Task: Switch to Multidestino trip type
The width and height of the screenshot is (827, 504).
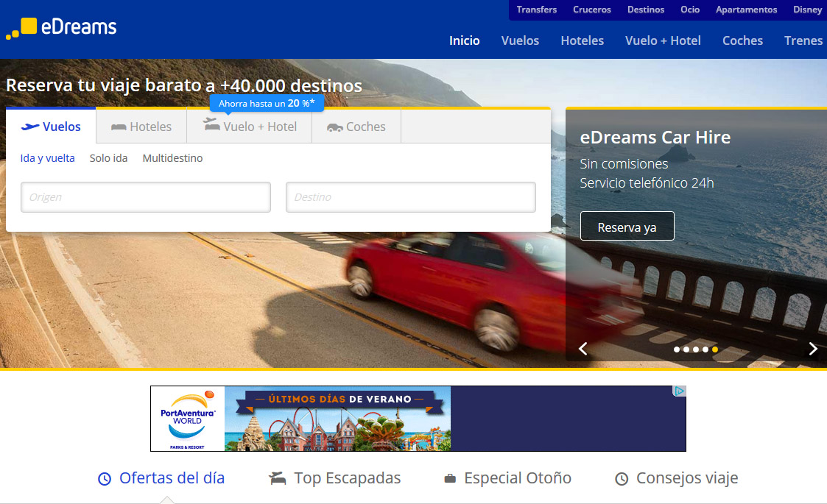Action: (172, 158)
